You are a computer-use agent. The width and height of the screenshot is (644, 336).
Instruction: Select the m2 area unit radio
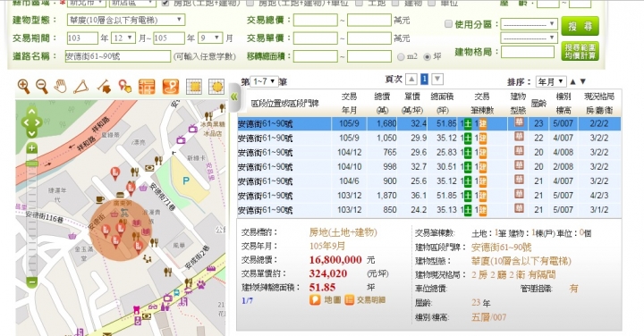401,57
